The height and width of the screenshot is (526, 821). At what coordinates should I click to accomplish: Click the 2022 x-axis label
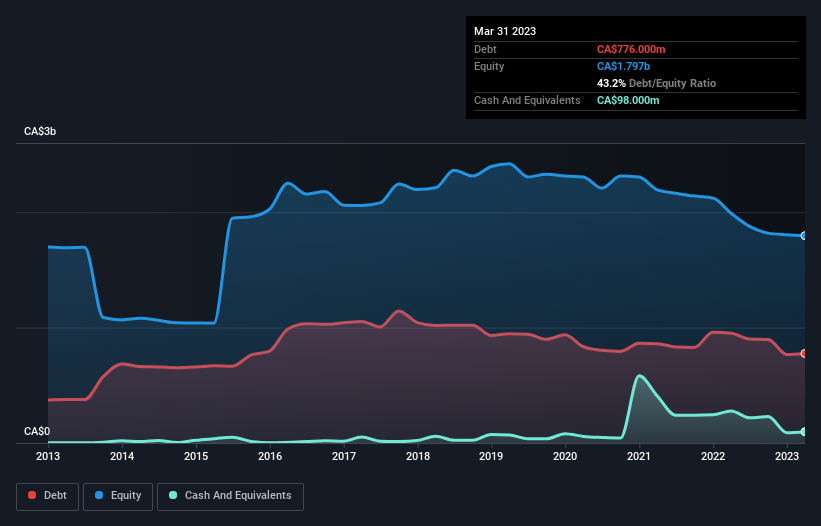tap(713, 456)
